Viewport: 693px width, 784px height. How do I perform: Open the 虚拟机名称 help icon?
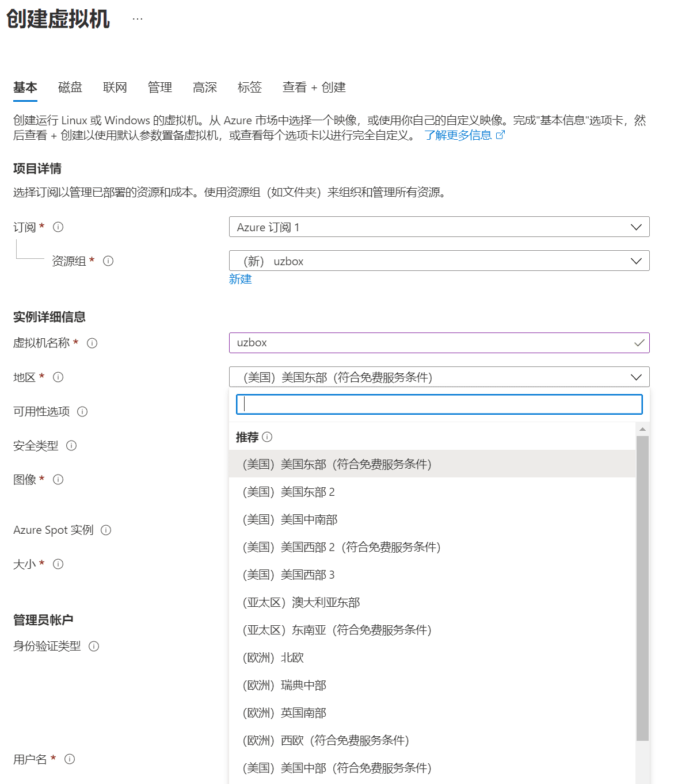(92, 343)
